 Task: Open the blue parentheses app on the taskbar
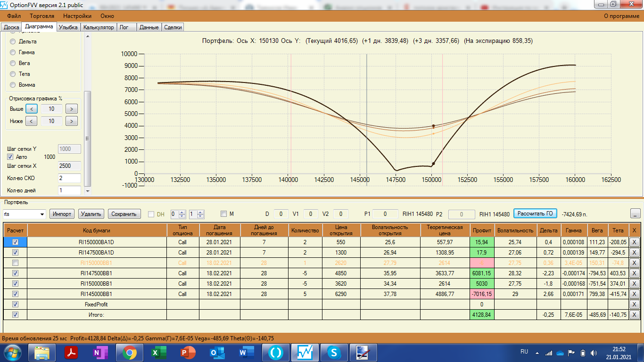(276, 353)
